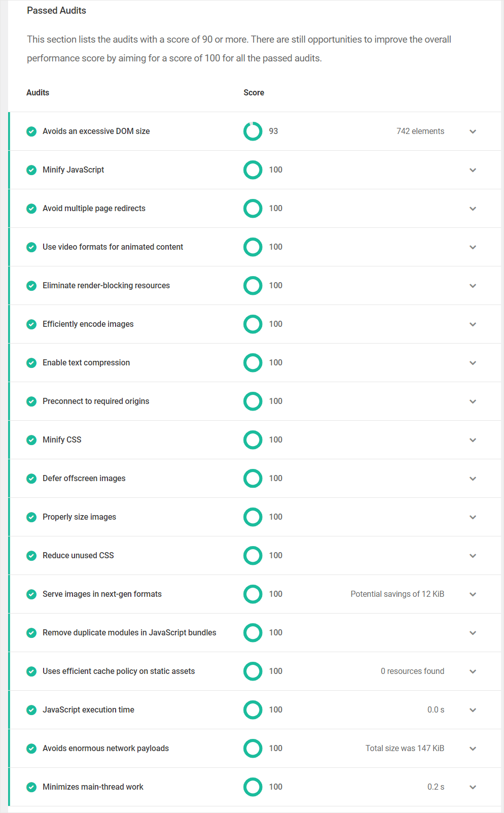Click the checkmark next to Reduce unused CSS
This screenshot has width=504, height=813.
pos(31,555)
